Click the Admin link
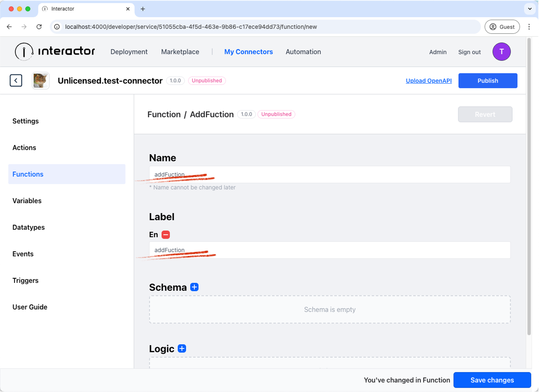This screenshot has height=392, width=539. click(x=438, y=52)
